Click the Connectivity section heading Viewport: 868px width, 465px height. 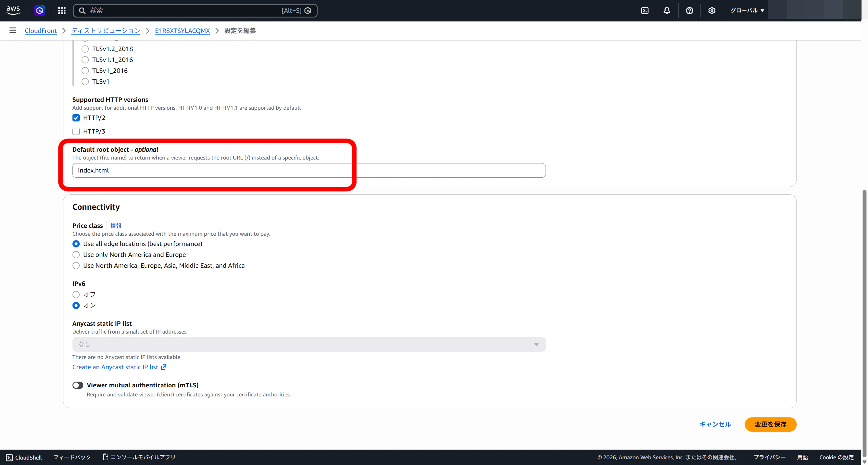click(96, 207)
